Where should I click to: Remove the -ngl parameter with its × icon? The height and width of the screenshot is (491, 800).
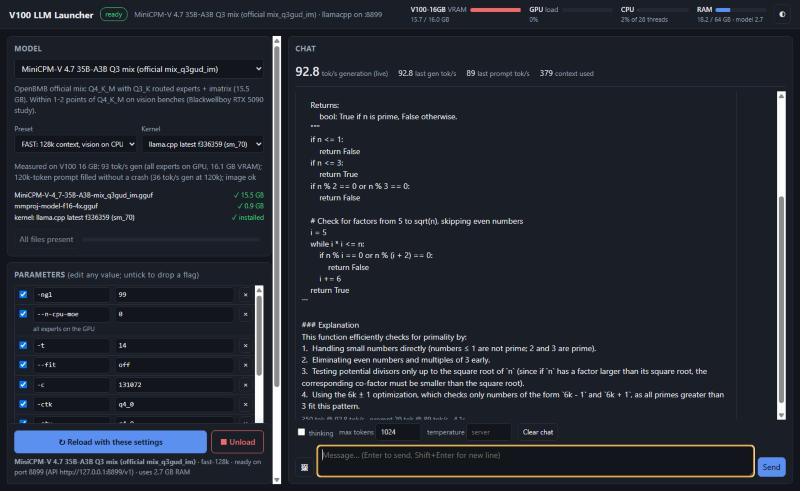(245, 294)
